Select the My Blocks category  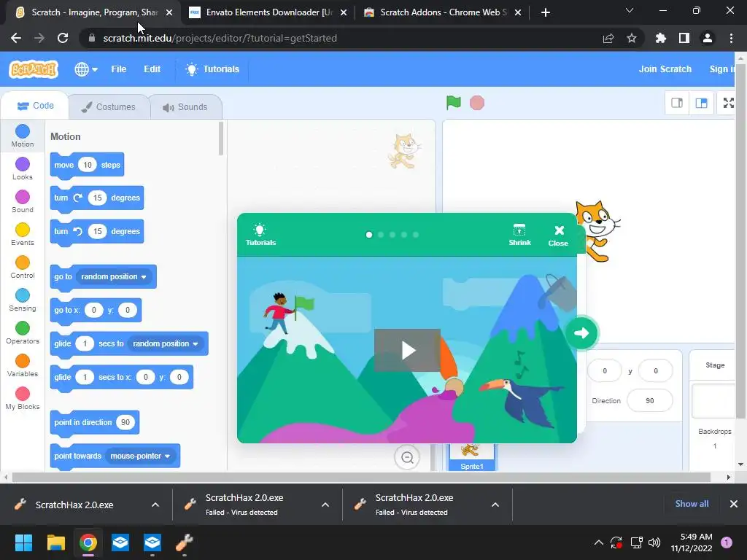[23, 399]
